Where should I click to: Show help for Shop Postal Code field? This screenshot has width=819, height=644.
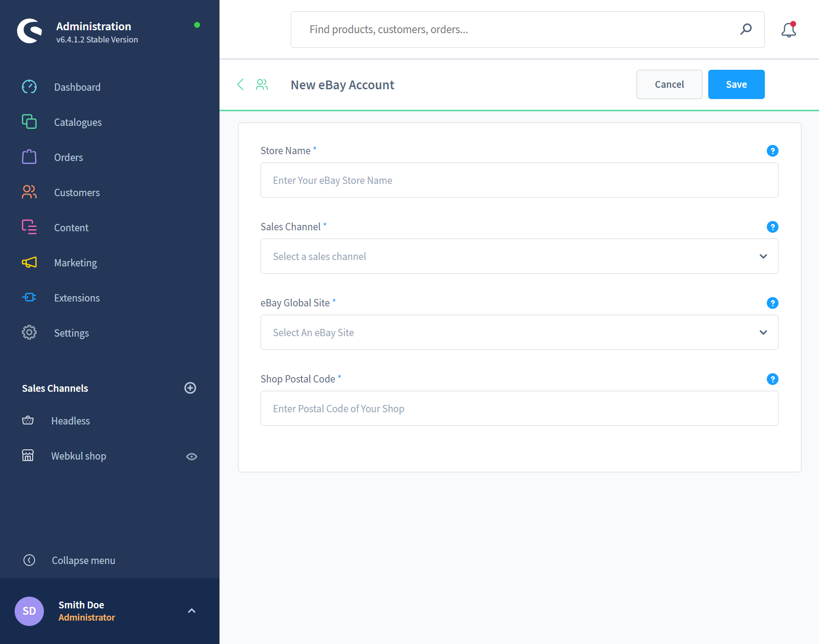tap(773, 379)
